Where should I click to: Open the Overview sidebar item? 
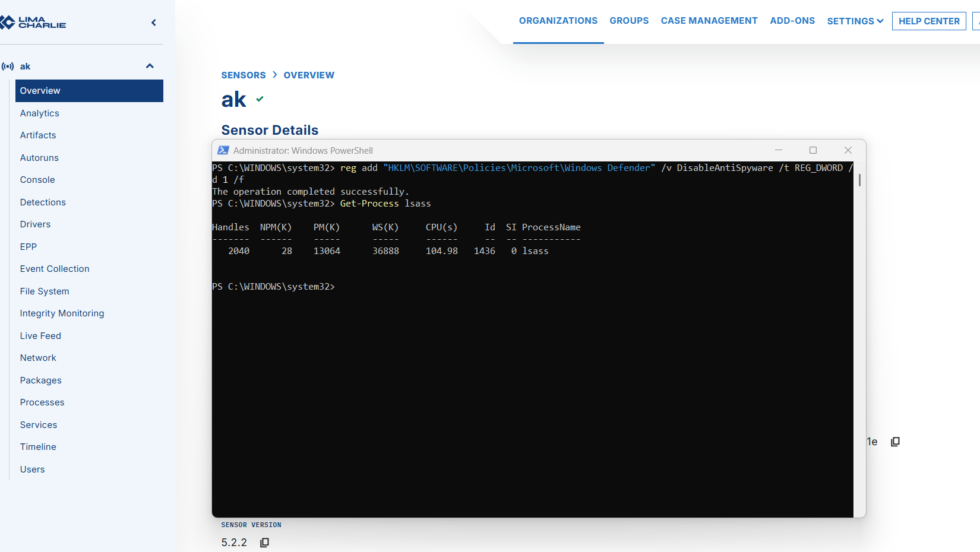tap(89, 91)
